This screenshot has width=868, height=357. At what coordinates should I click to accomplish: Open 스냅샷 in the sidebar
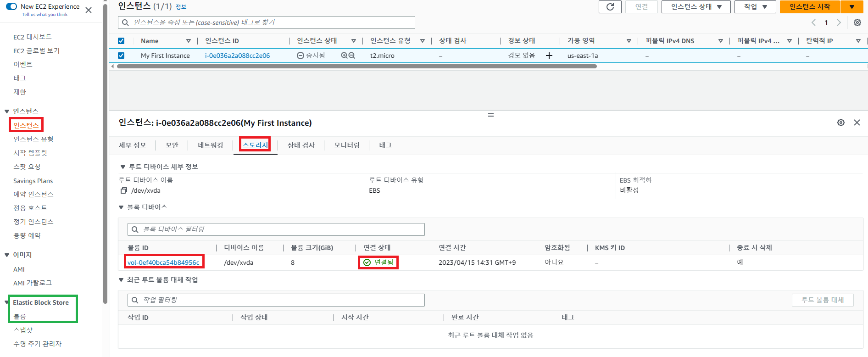pos(23,330)
